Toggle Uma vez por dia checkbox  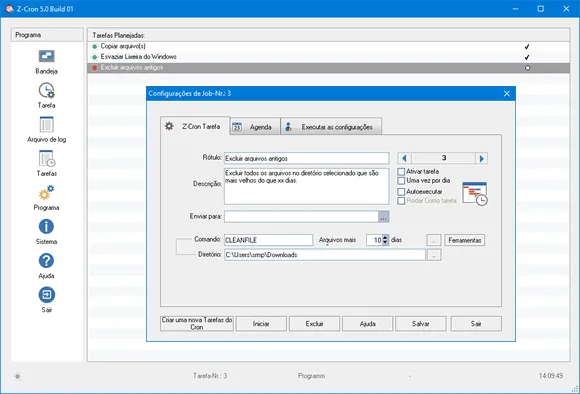(401, 181)
